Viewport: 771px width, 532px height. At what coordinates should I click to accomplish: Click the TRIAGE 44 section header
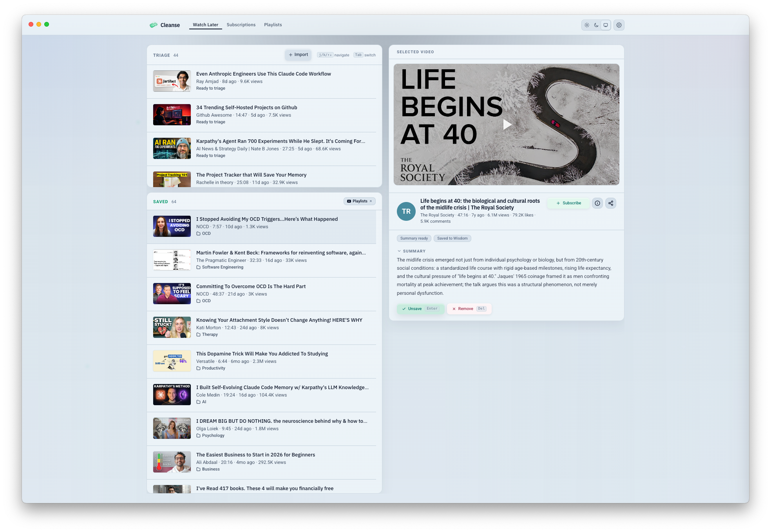[165, 55]
